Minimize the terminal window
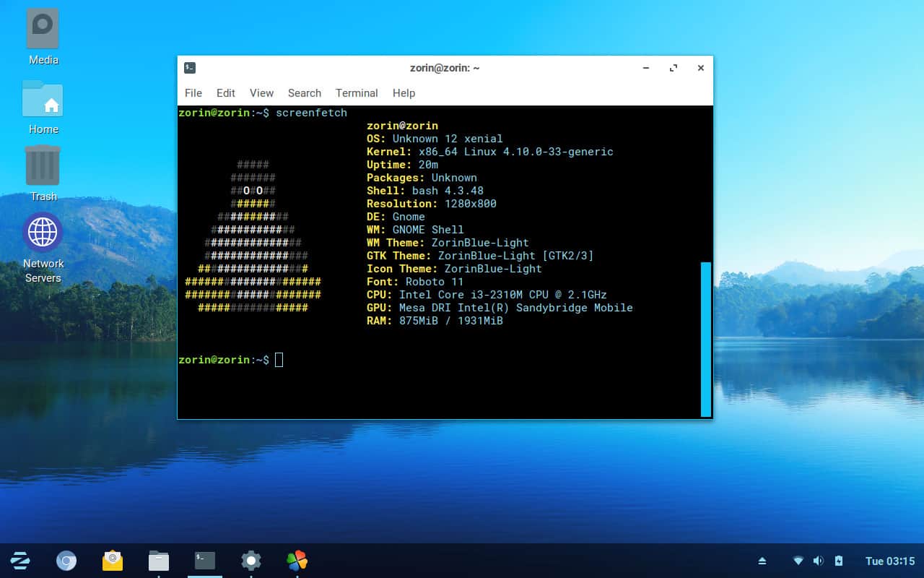The image size is (924, 578). point(646,68)
